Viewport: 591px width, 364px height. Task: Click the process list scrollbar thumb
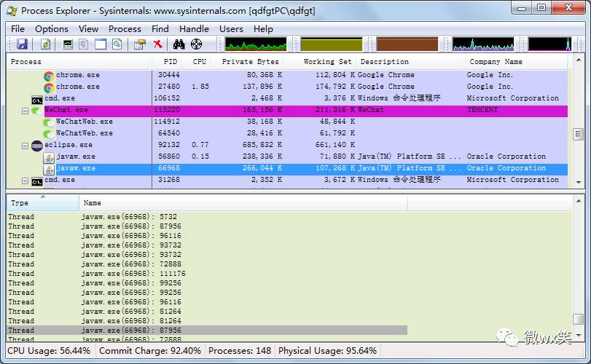point(578,134)
